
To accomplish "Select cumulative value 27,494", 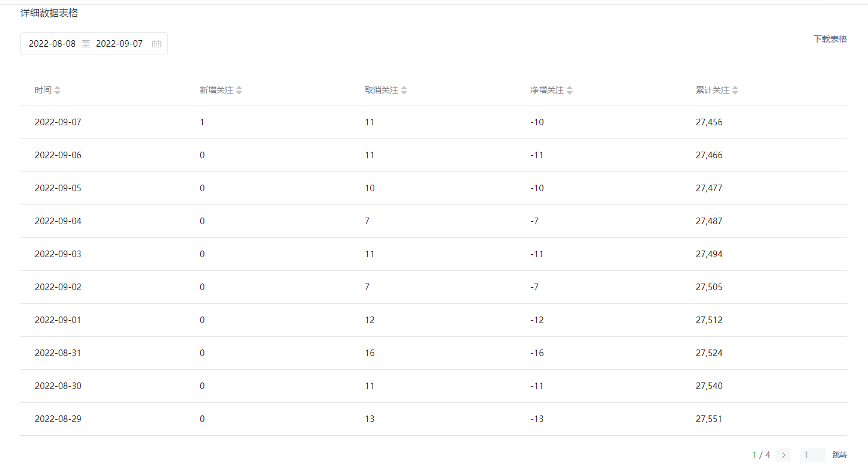I will click(x=709, y=254).
